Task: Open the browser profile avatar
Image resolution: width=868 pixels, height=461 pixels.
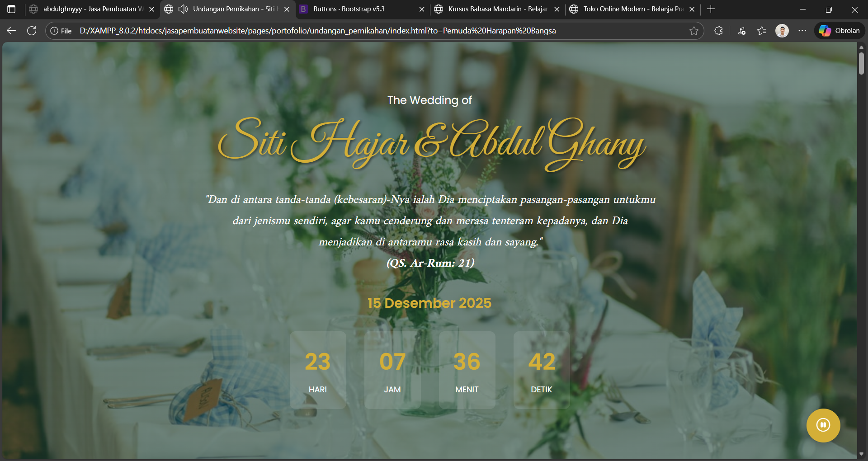Action: tap(782, 31)
